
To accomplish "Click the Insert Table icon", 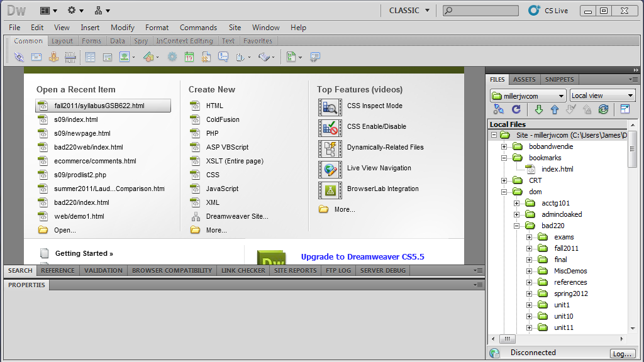I will tap(90, 57).
